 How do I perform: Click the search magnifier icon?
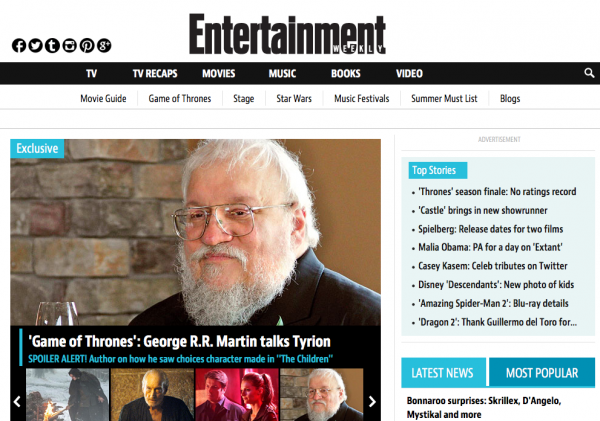(589, 73)
